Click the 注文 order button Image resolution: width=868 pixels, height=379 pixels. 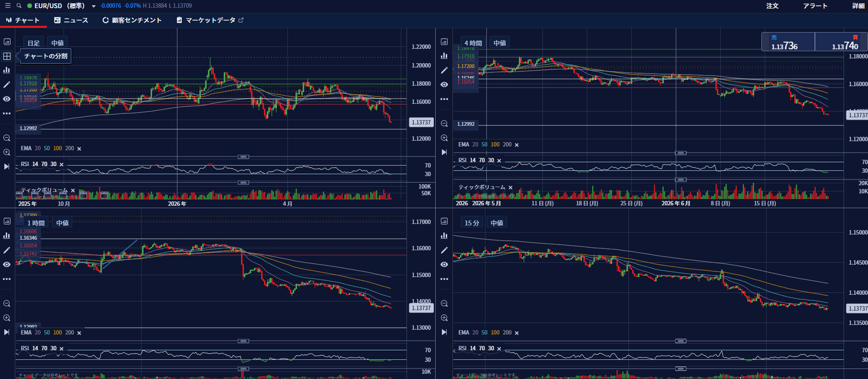click(x=772, y=6)
